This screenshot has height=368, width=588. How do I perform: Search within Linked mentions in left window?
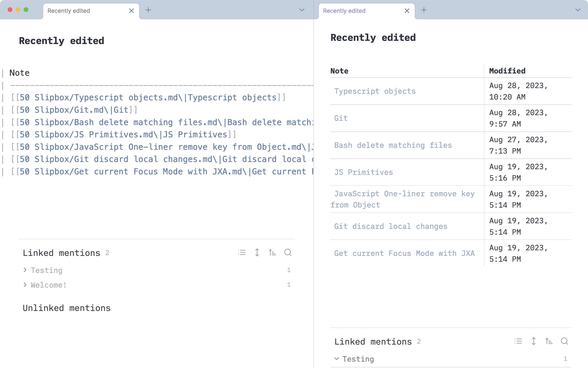[288, 252]
